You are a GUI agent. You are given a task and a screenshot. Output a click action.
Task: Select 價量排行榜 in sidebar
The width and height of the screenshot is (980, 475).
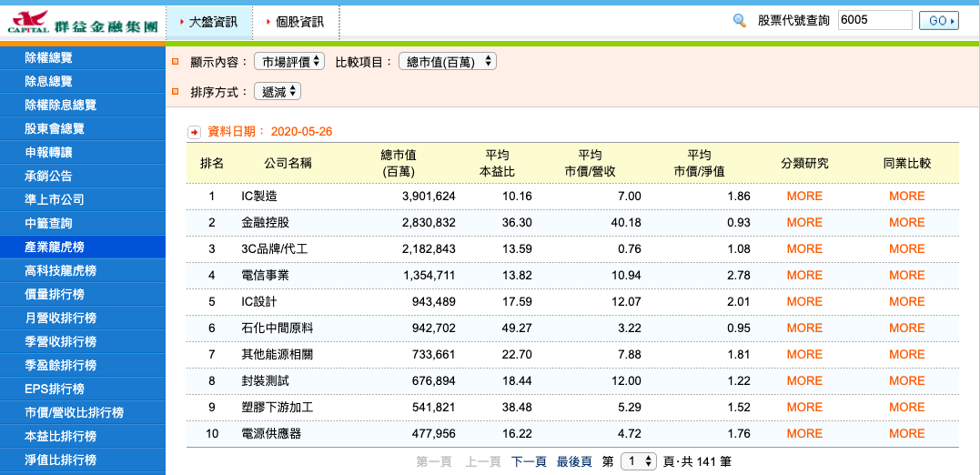coord(83,295)
